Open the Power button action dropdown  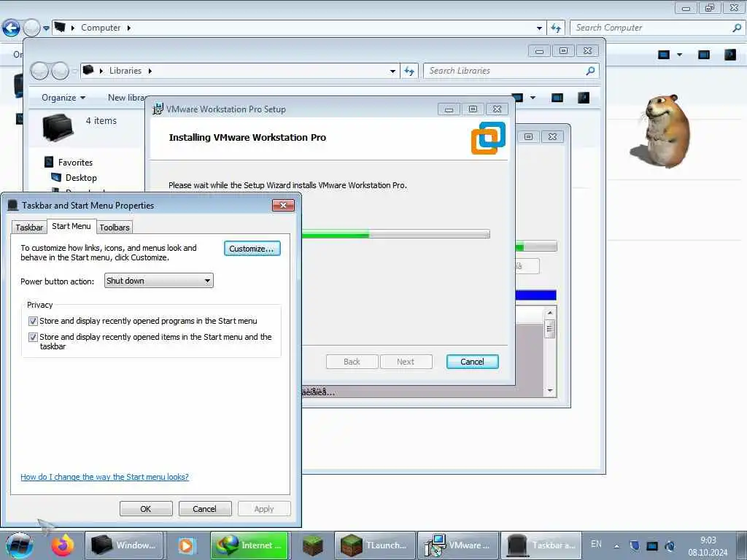coord(158,281)
